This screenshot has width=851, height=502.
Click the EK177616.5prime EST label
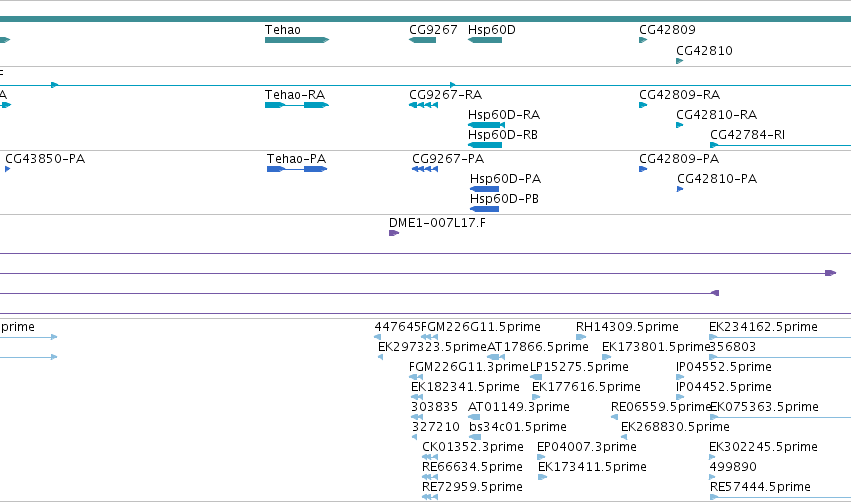(586, 387)
